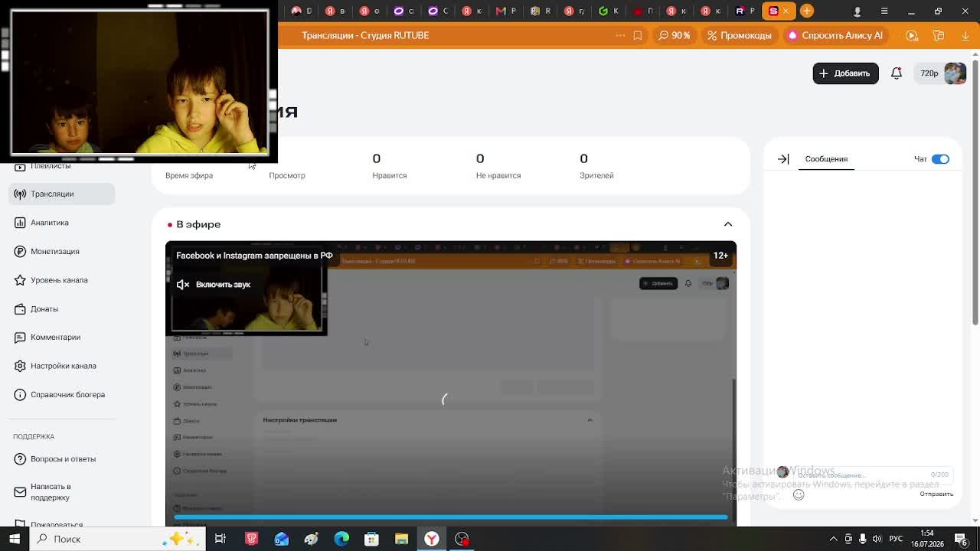Image resolution: width=980 pixels, height=551 pixels.
Task: Collapse the chat panel with the arrow icon
Action: [x=783, y=159]
